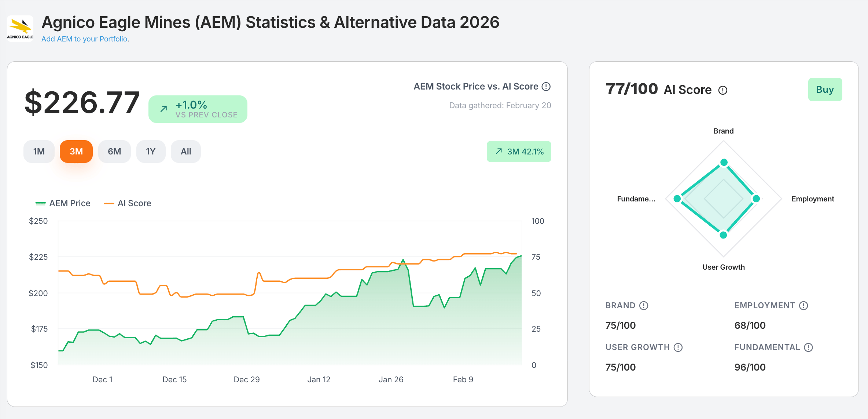The height and width of the screenshot is (419, 868).
Task: Switch chart to 1Y range
Action: (x=151, y=152)
